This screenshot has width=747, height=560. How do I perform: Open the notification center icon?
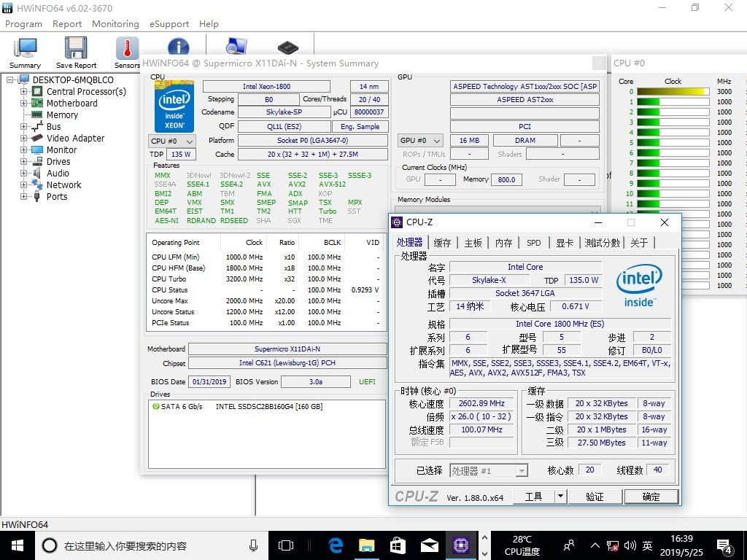pos(724,547)
